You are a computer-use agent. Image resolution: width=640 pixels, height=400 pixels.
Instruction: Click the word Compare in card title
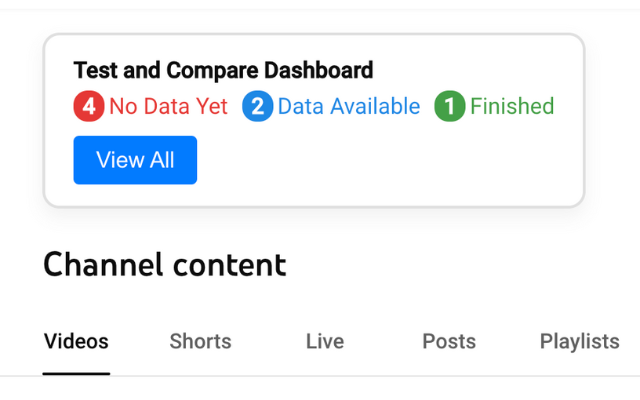point(212,71)
